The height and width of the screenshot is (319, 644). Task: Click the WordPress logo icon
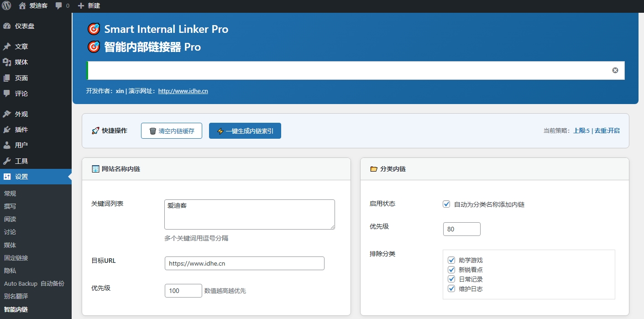[x=6, y=5]
